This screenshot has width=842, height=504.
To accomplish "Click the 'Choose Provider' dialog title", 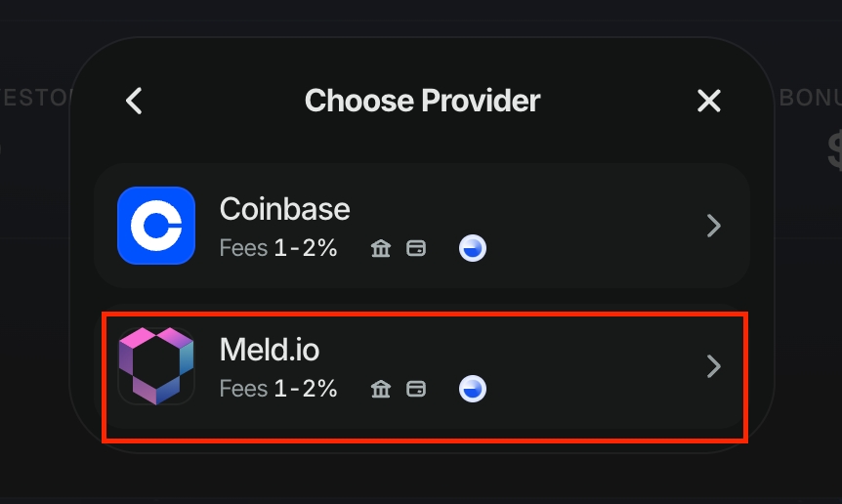I will [422, 101].
